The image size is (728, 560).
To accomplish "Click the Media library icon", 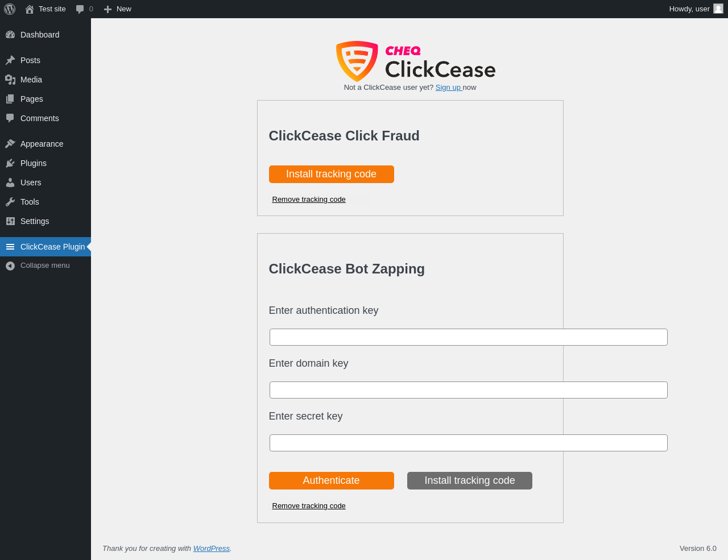I will pos(10,80).
